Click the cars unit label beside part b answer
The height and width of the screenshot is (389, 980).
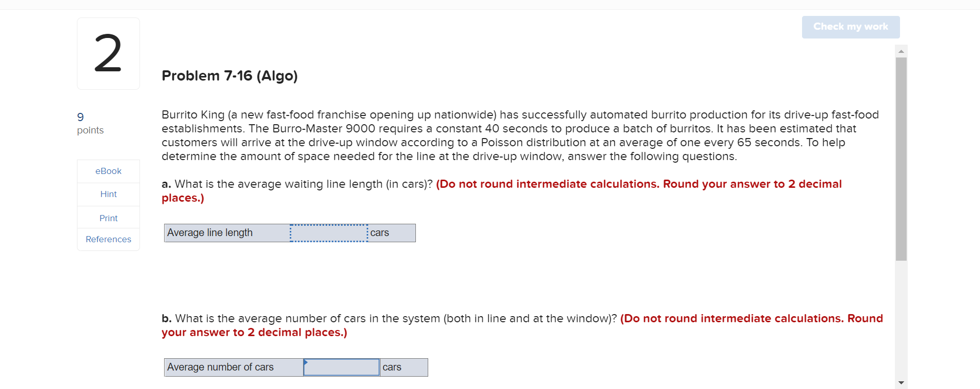(x=392, y=367)
